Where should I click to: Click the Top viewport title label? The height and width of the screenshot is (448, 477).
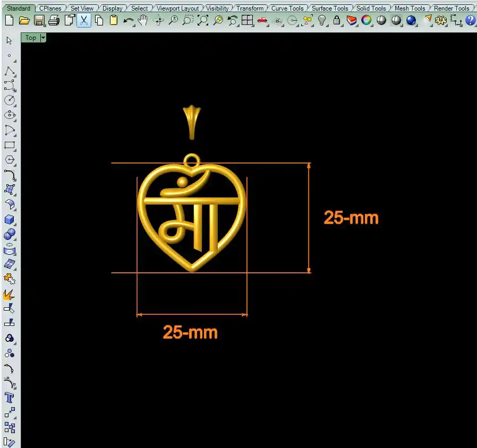[31, 38]
